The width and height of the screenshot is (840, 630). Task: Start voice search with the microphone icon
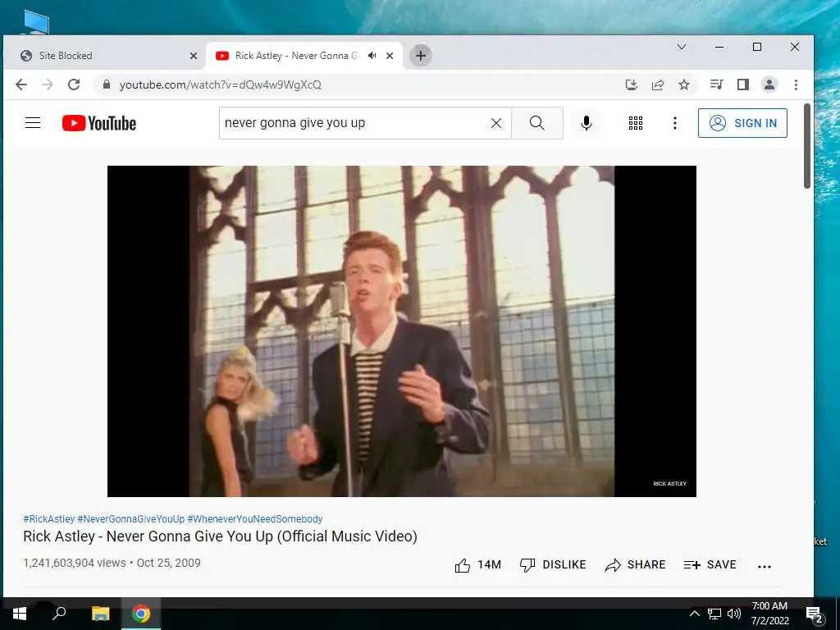tap(587, 123)
